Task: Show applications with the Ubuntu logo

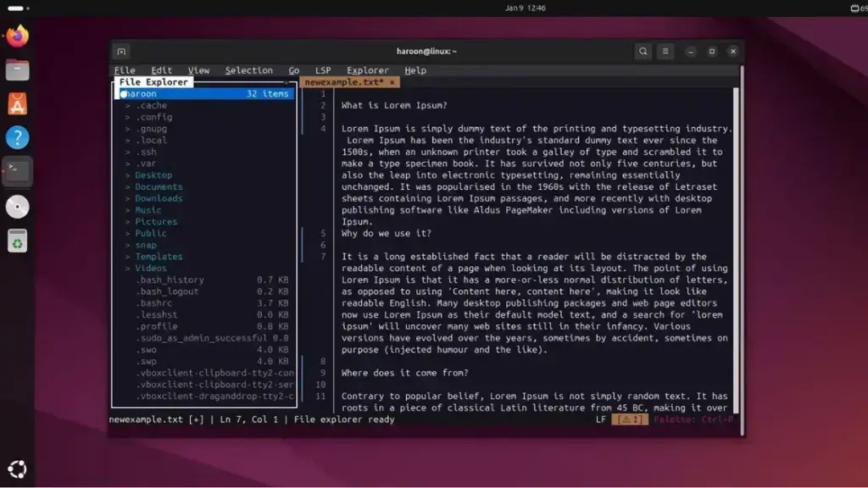Action: point(17,469)
